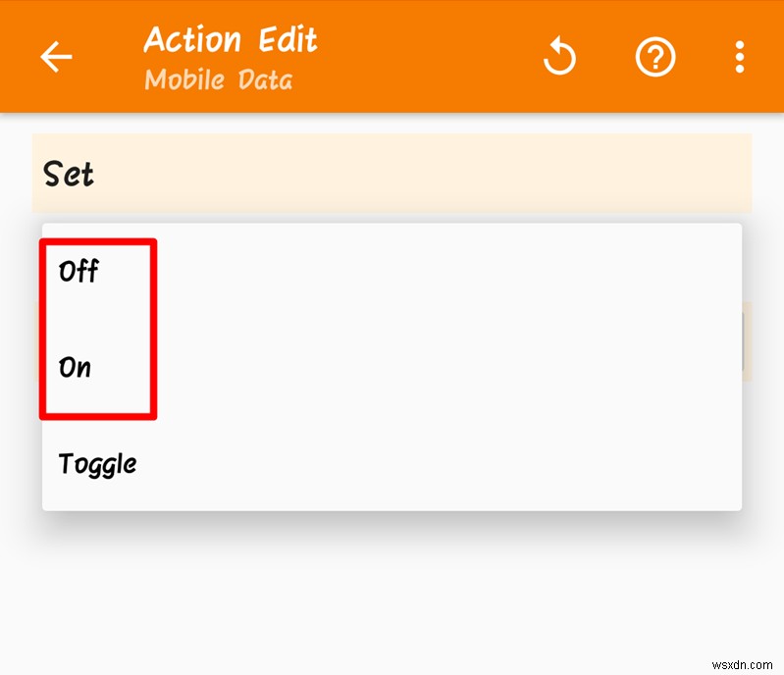Screen dimensions: 784x675
Task: Tap blank space right of the On option
Action: pyautogui.click(x=442, y=368)
